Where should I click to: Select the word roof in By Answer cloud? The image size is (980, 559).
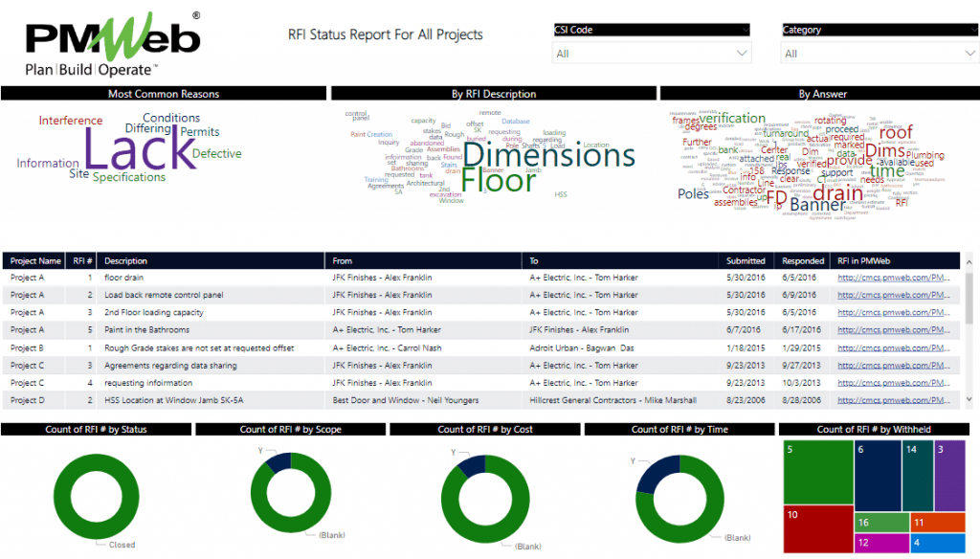[x=896, y=132]
